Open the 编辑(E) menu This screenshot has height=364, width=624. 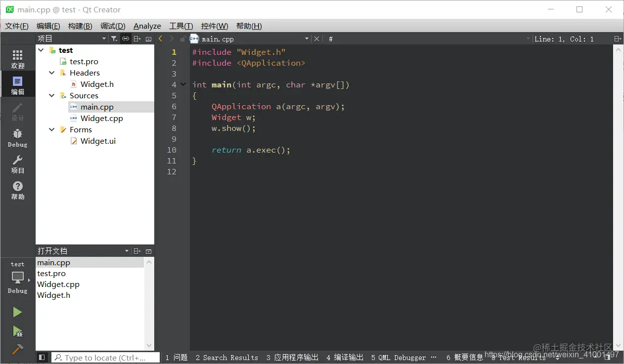tap(48, 26)
